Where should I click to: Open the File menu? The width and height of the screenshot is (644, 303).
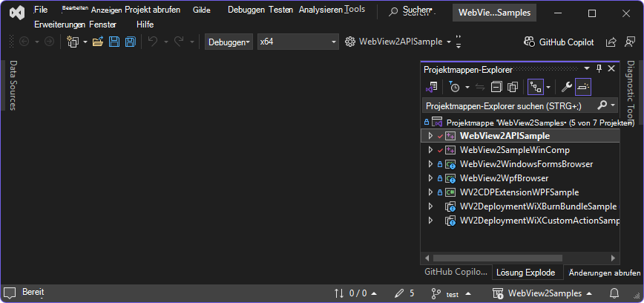[x=41, y=10]
